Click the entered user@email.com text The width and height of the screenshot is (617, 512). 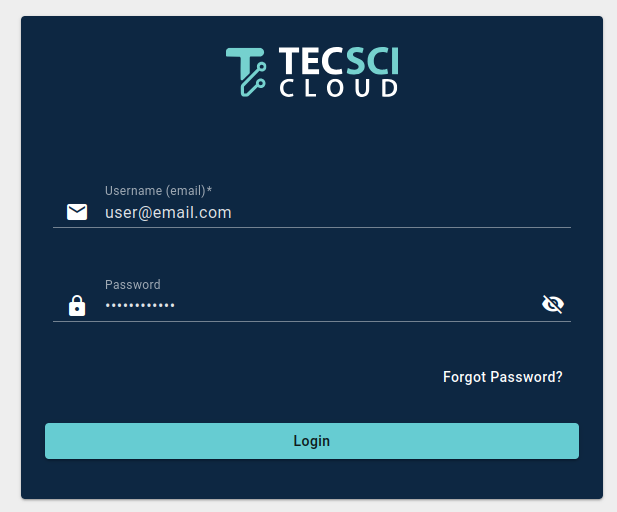pyautogui.click(x=168, y=213)
